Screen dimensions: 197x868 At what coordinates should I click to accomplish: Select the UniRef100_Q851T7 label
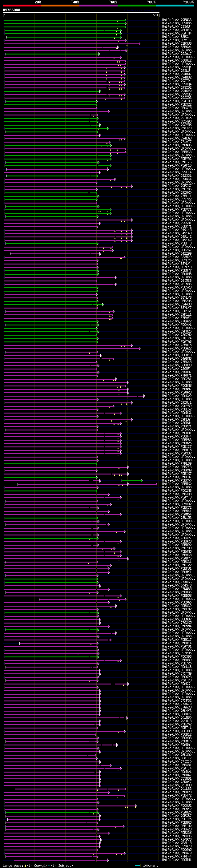[x=177, y=40]
